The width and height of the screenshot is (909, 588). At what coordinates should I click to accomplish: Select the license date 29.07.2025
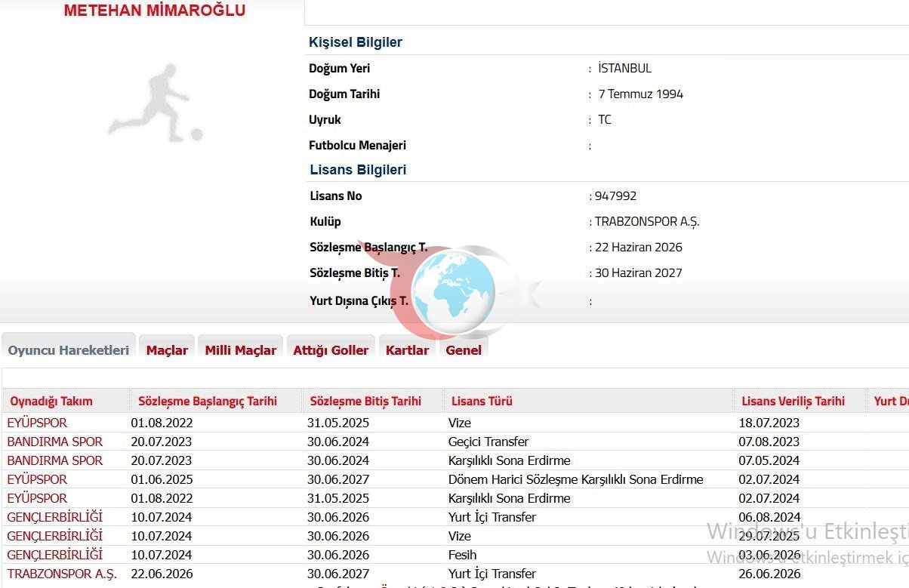coord(769,536)
